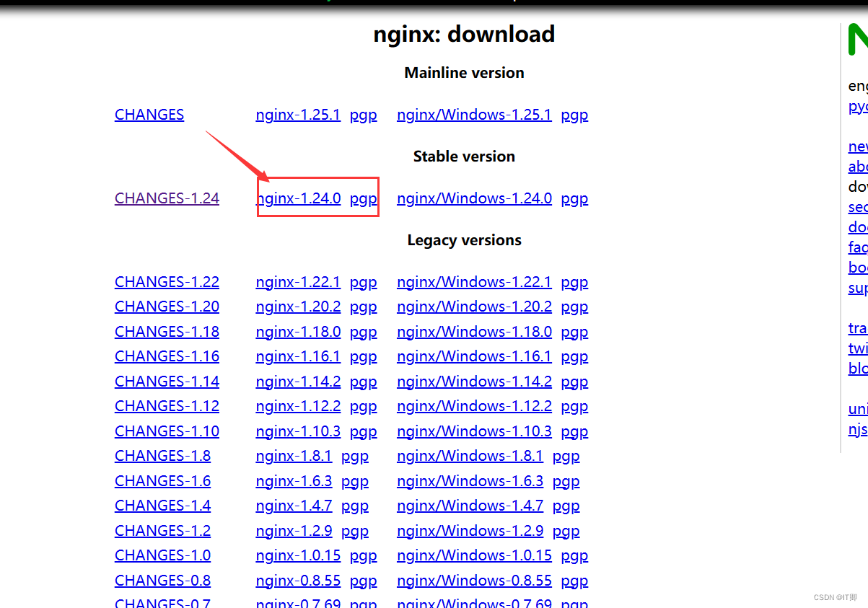The width and height of the screenshot is (868, 608).
Task: Open CHANGES-1.6 link
Action: 162,481
